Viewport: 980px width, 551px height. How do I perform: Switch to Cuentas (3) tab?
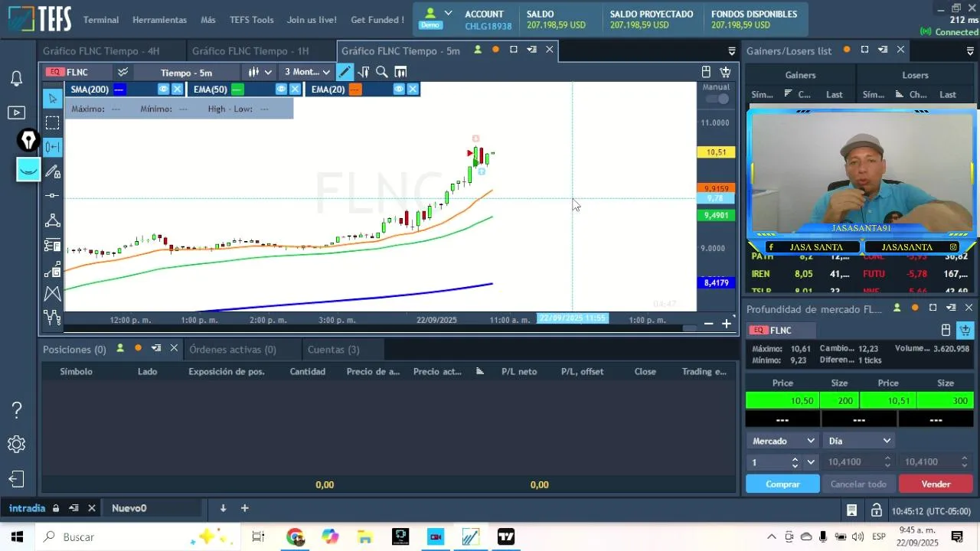click(x=333, y=350)
